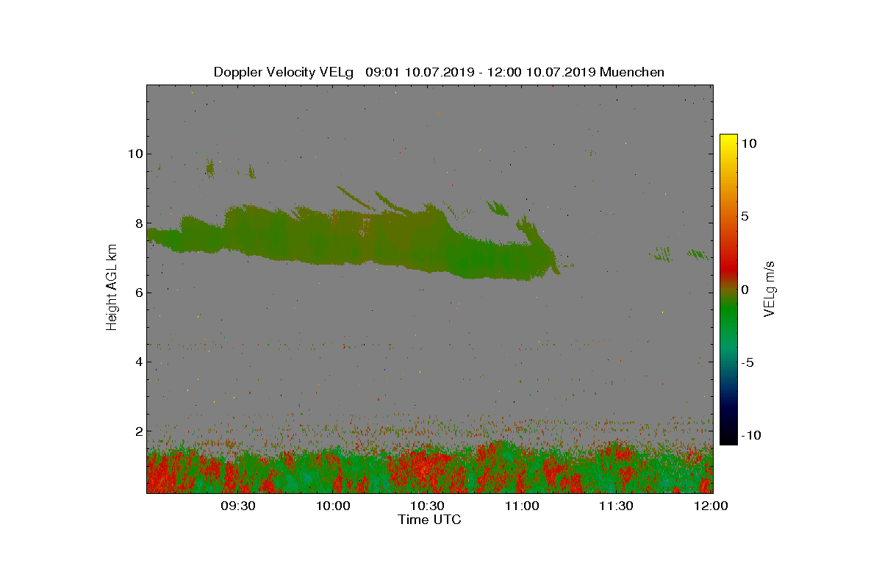
Task: Click the colorbar value -10 label
Action: pos(751,435)
